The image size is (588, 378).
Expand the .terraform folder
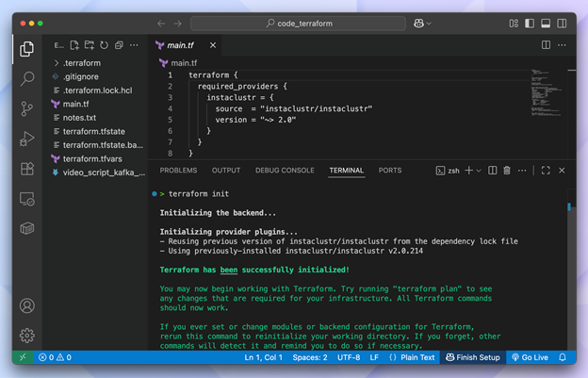(x=97, y=63)
